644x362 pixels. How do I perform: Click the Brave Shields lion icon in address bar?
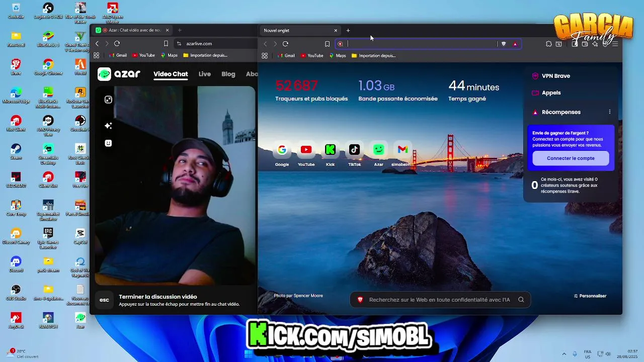[x=504, y=44]
